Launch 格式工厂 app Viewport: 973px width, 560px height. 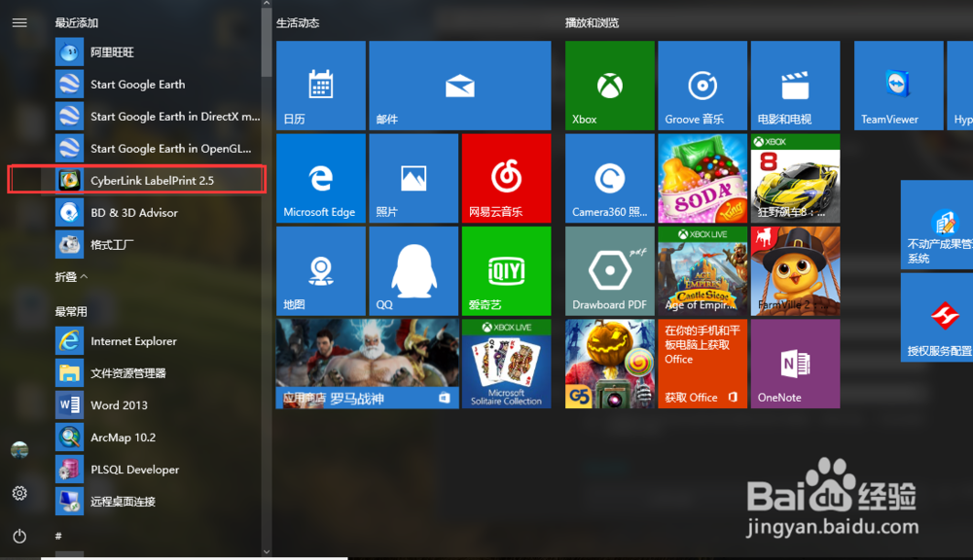pos(157,245)
